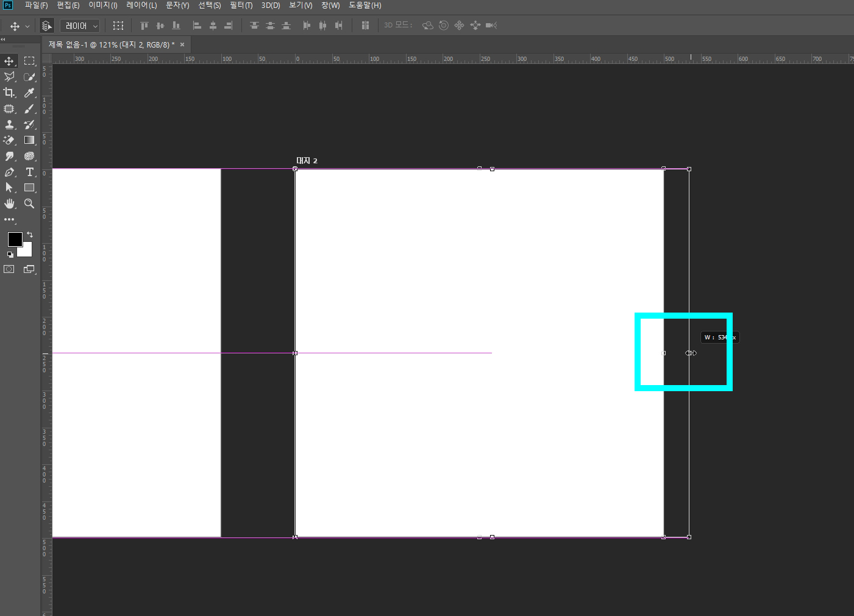Click the 3D camera zoom icon
This screenshot has width=854, height=616.
[491, 26]
